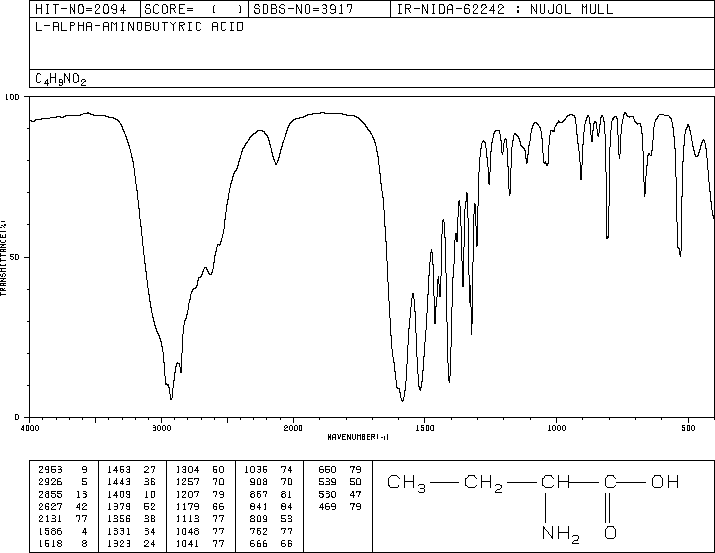Select peak table entry 2855

click(x=50, y=494)
